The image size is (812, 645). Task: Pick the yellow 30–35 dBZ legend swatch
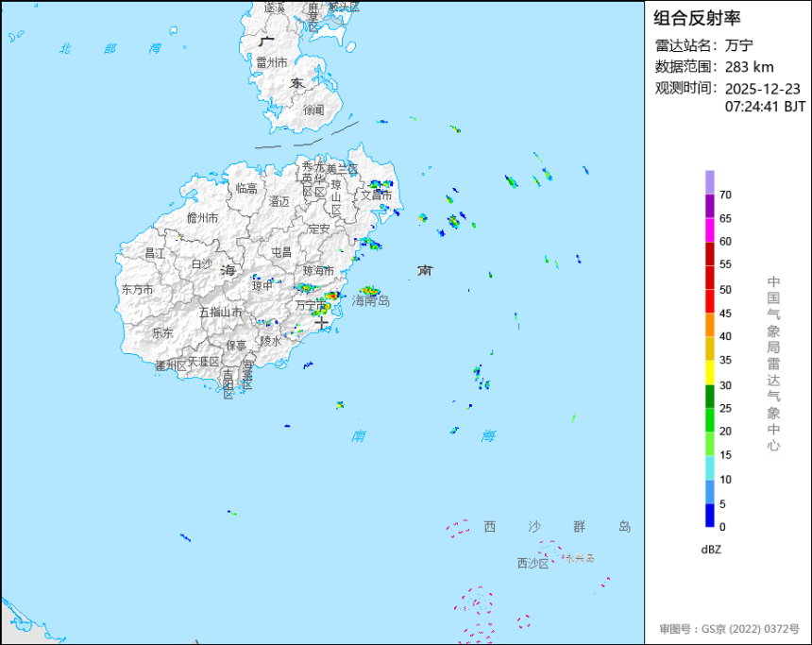709,372
